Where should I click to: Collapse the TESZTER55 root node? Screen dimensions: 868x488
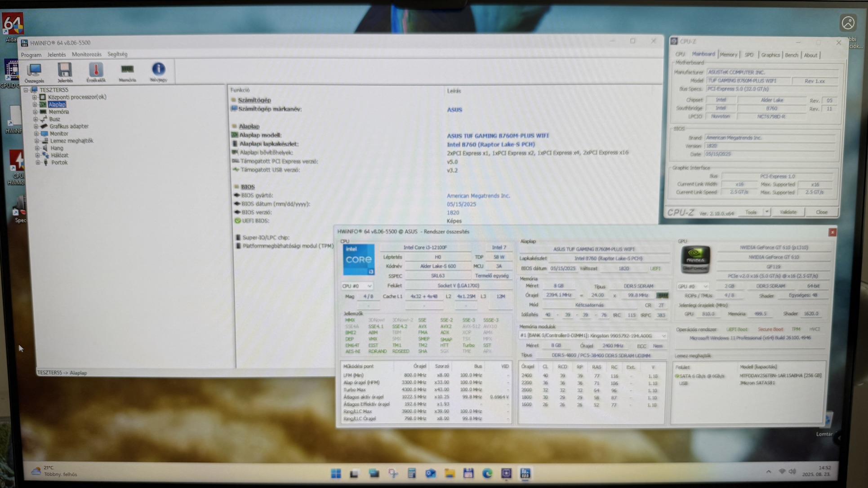click(26, 90)
